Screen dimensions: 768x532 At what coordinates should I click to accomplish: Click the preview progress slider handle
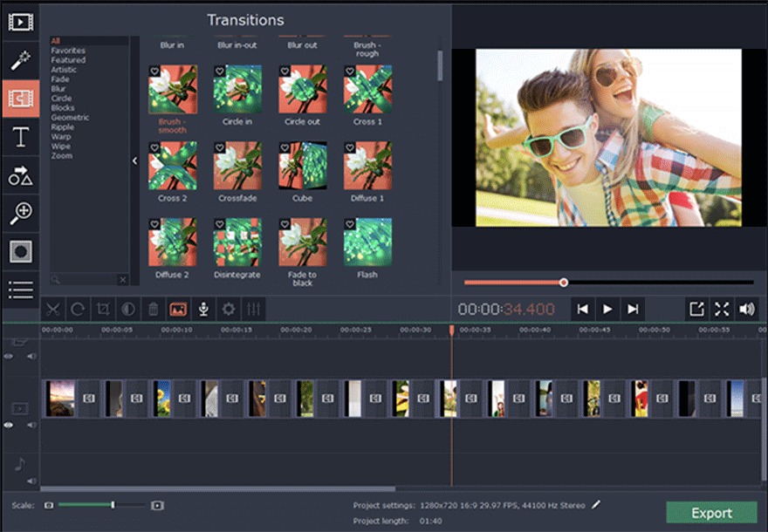(x=564, y=283)
